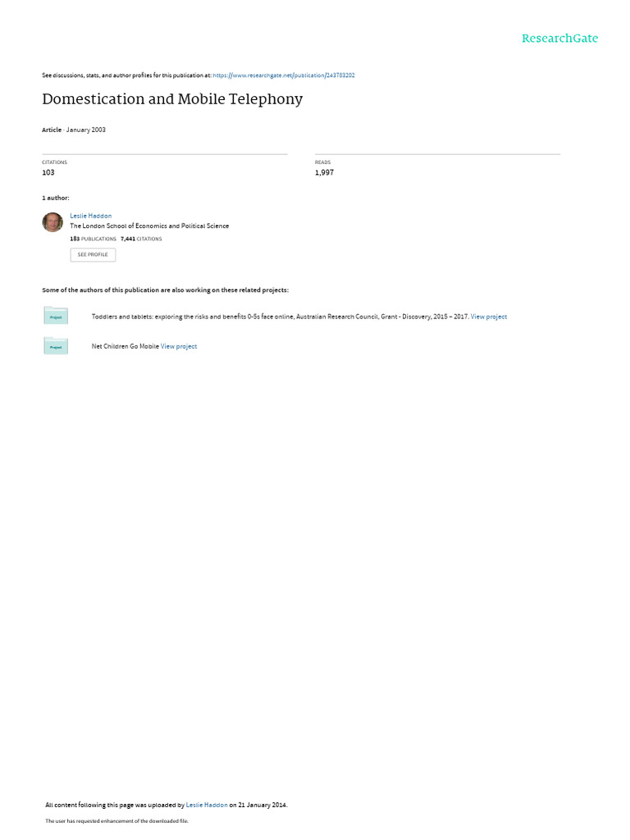Click the SEE PROFILE button
The height and width of the screenshot is (840, 630).
(93, 254)
